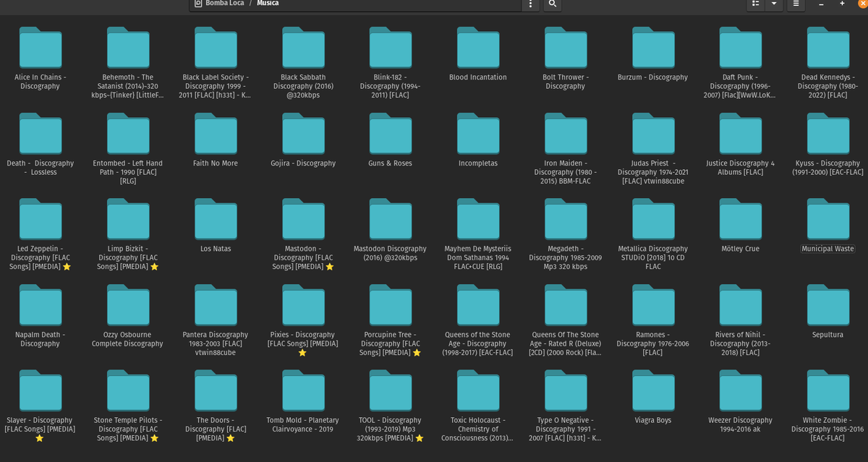Select the Death Discography Lossless folder
Viewport: 868px width, 462px height.
41,133
